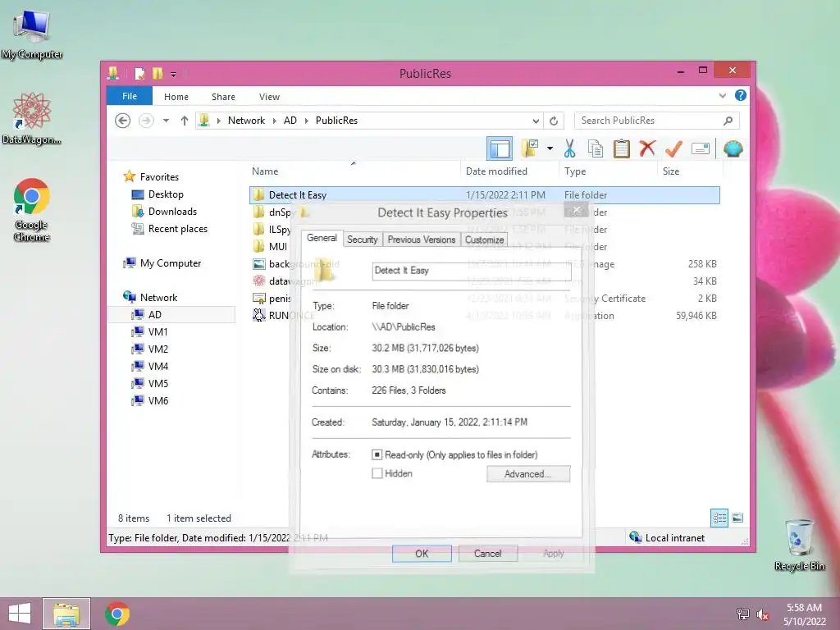Toggle the Read-only attribute checkbox

click(377, 454)
